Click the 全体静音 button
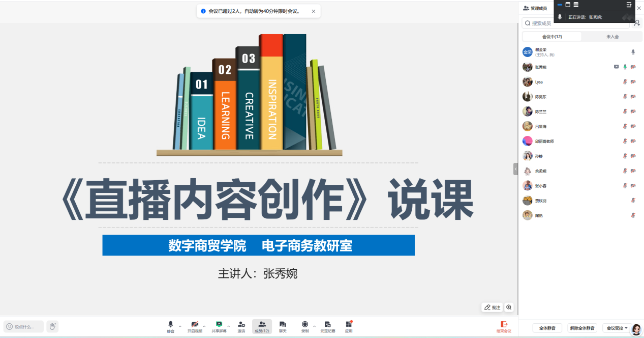Image resolution: width=644 pixels, height=338 pixels. (547, 328)
